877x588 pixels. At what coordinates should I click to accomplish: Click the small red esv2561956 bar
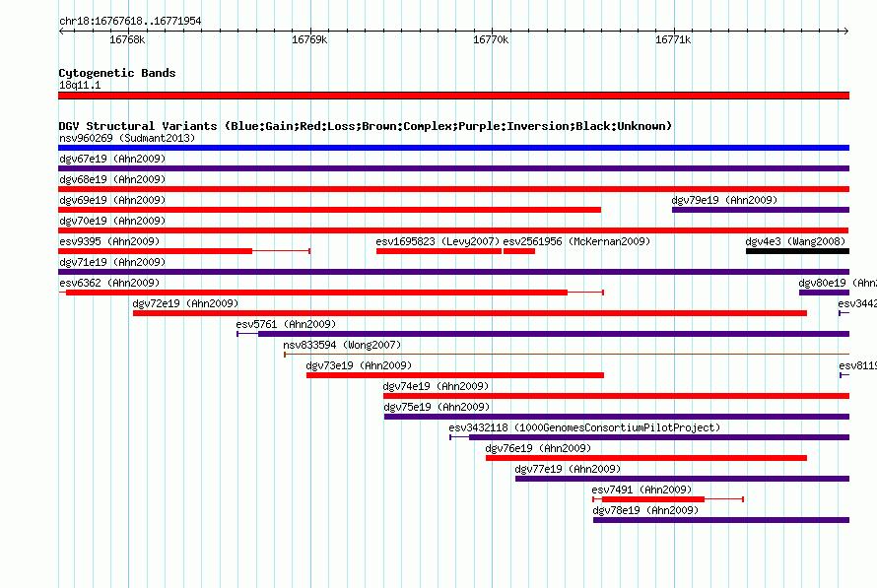point(519,251)
